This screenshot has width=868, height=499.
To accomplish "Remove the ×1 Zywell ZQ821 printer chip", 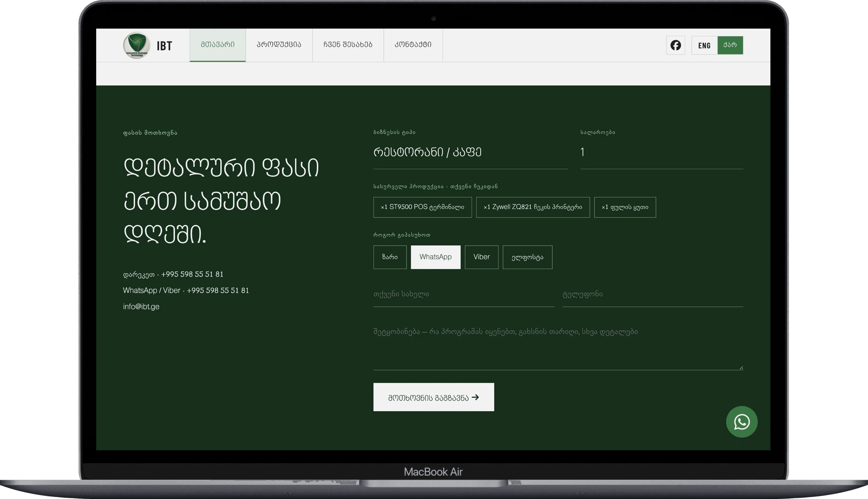I will click(x=533, y=207).
